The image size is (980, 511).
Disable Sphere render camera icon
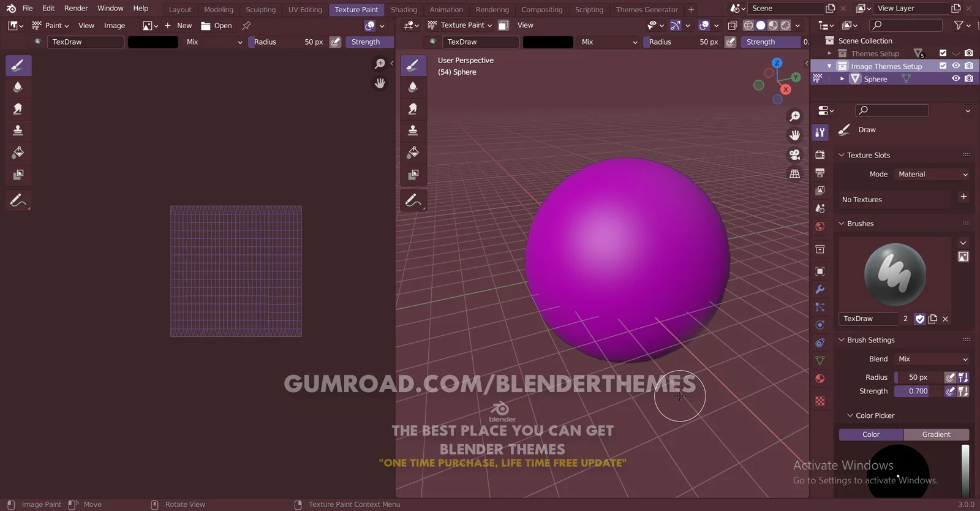tap(969, 78)
